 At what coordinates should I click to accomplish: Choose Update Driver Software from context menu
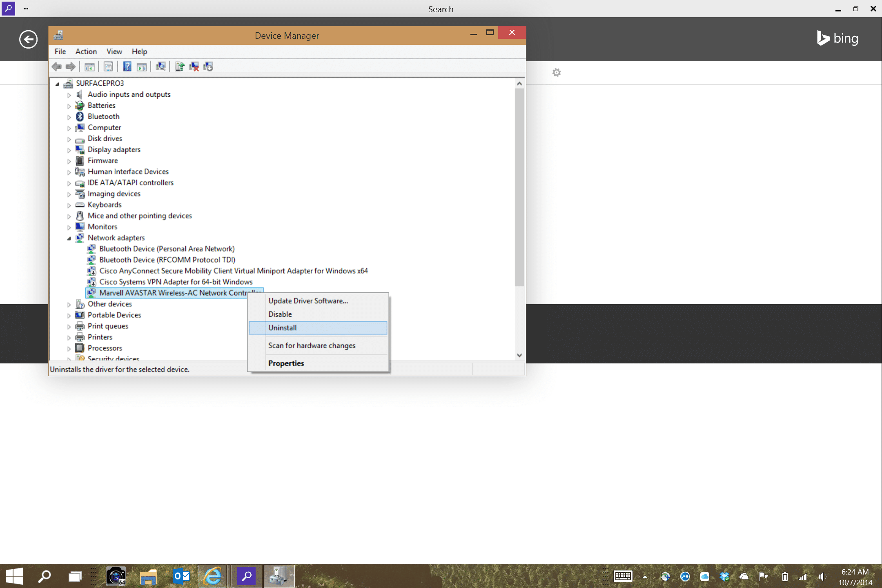tap(318, 301)
